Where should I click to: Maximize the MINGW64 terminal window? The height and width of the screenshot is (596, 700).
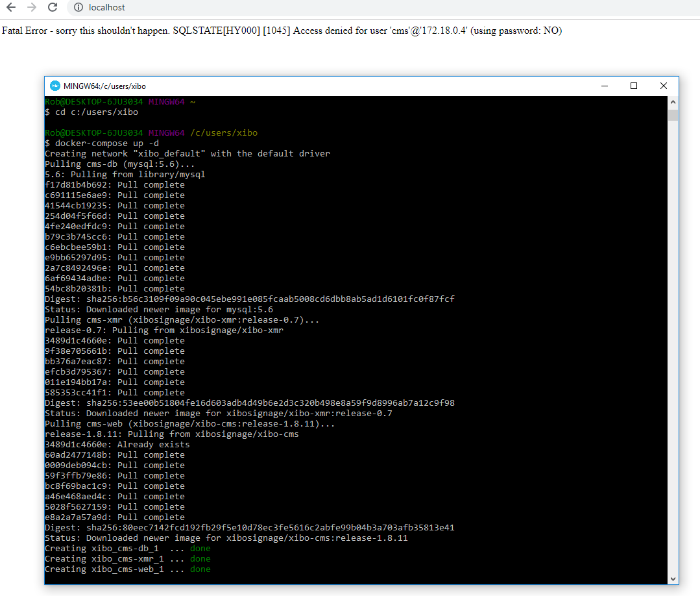633,86
